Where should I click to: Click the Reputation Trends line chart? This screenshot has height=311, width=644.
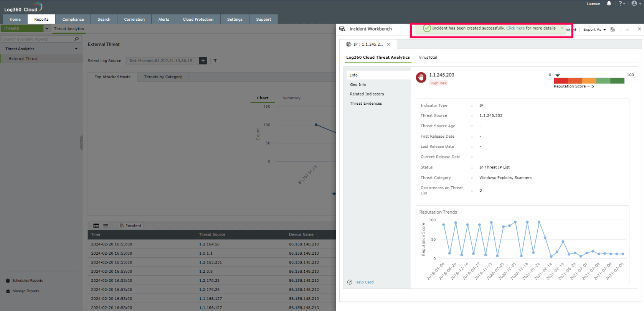[x=533, y=240]
